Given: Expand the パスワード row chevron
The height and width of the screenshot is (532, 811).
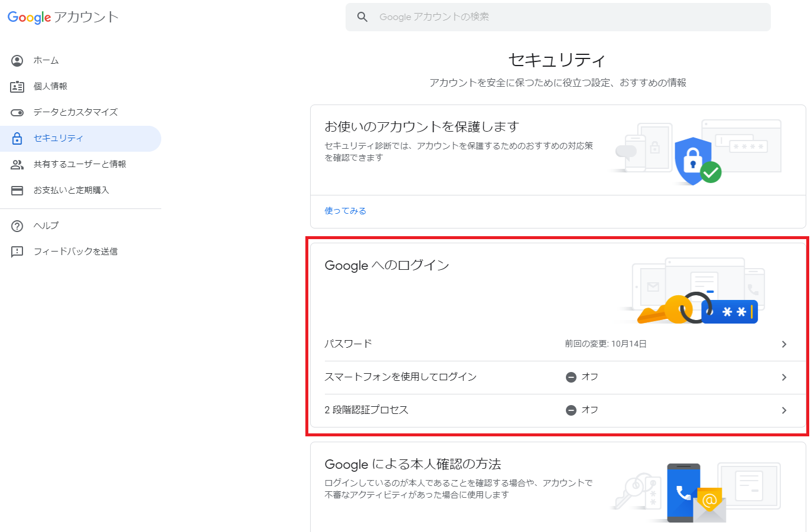Looking at the screenshot, I should click(784, 344).
